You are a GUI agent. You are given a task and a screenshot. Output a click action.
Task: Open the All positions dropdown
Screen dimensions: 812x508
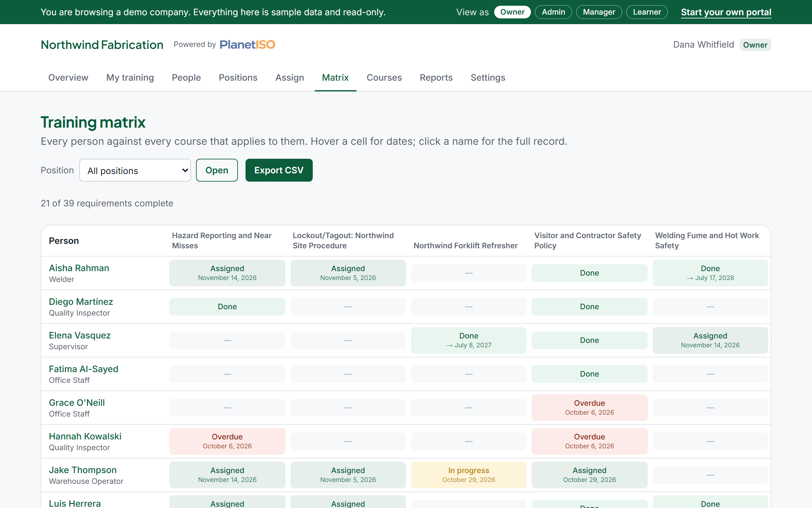(135, 170)
